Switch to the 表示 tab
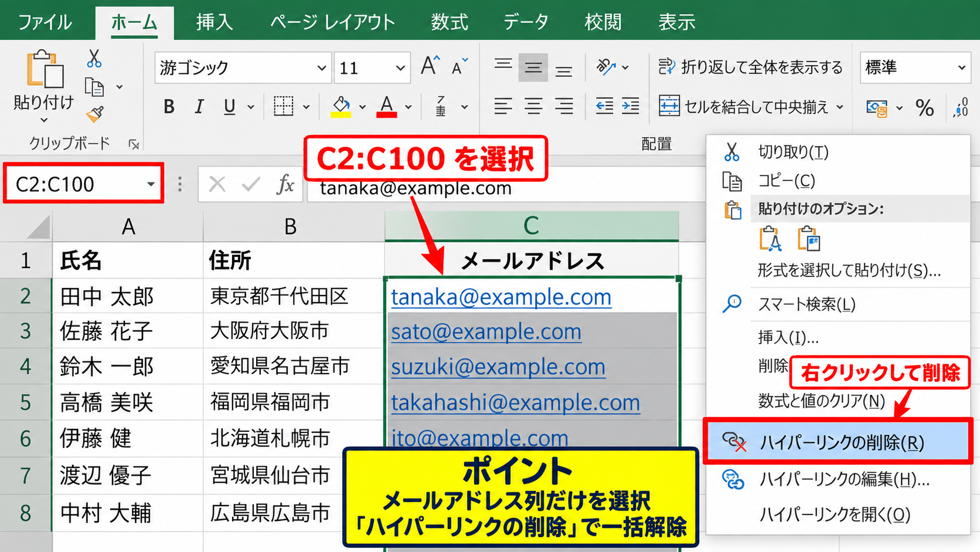The height and width of the screenshot is (552, 980). coord(677,22)
